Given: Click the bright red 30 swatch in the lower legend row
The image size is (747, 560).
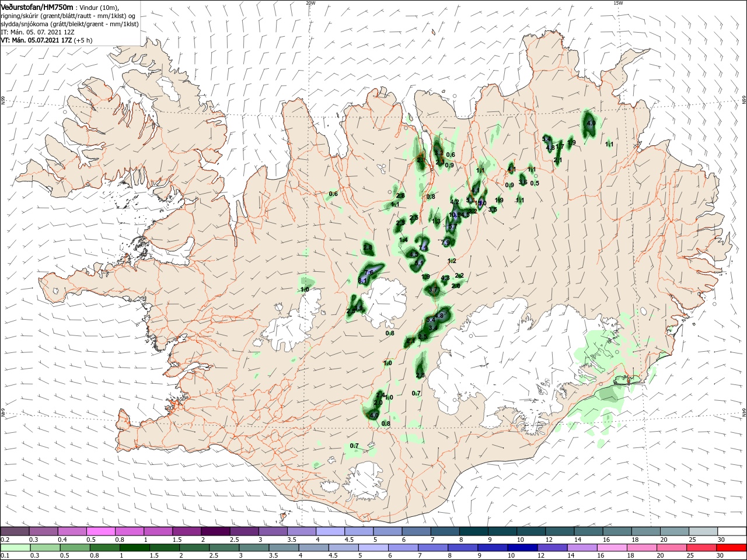Looking at the screenshot, I should point(732,547).
